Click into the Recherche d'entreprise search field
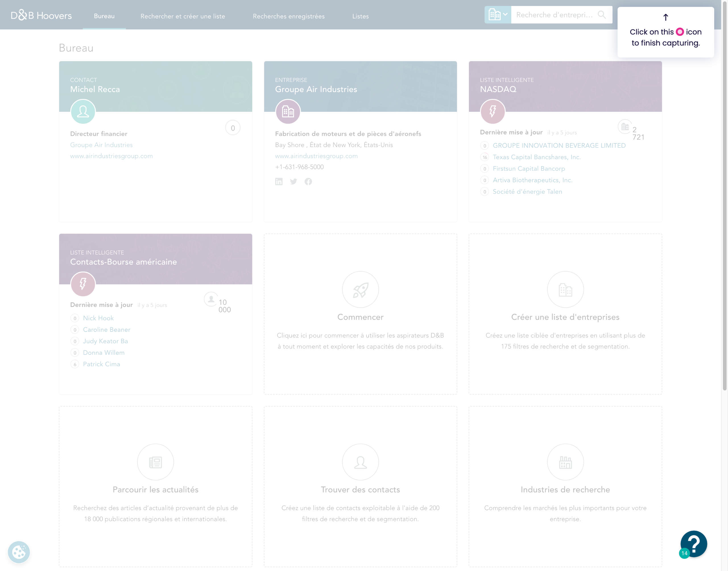The image size is (728, 571). pyautogui.click(x=554, y=15)
